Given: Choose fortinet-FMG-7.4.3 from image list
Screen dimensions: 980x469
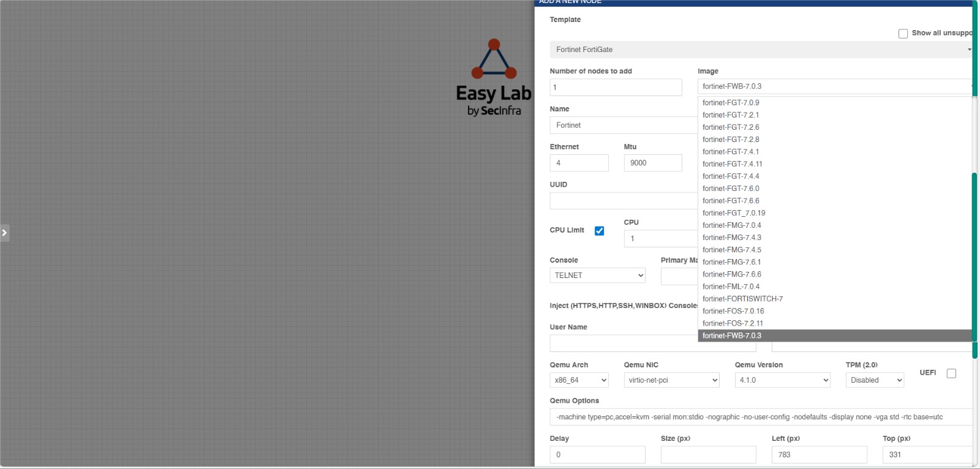Looking at the screenshot, I should (835, 238).
